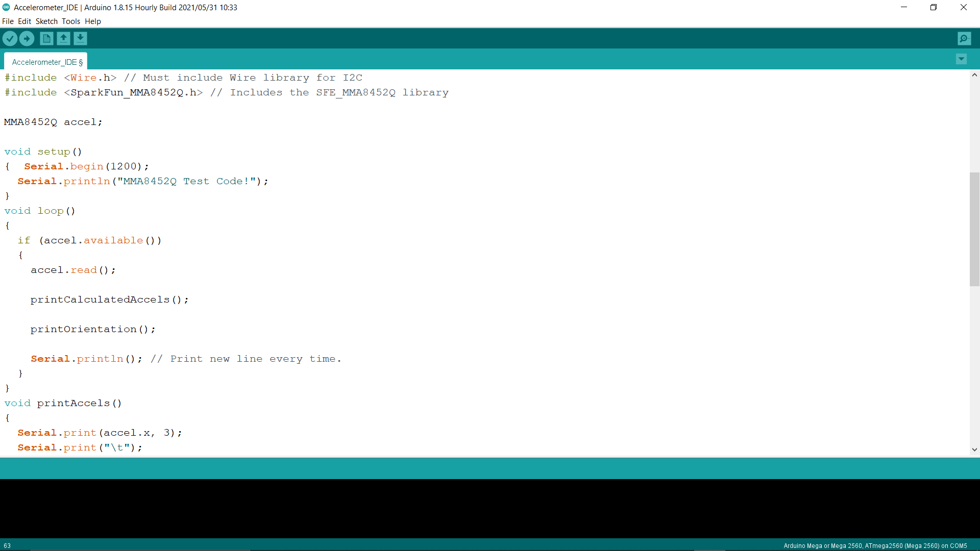980x551 pixels.
Task: Click the board info text in status bar
Action: (875, 545)
